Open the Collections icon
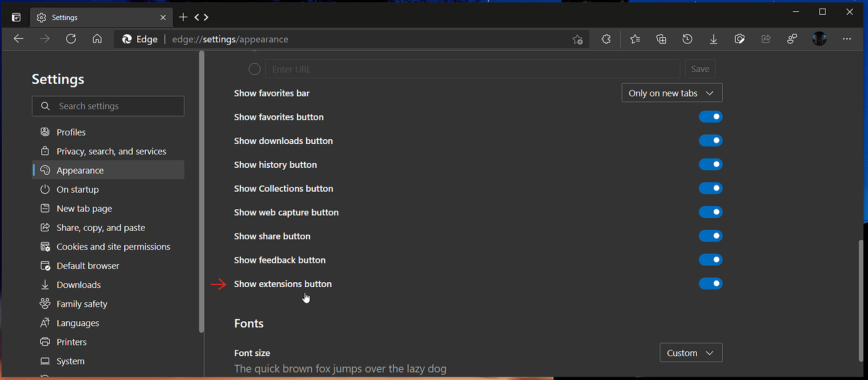 (661, 38)
